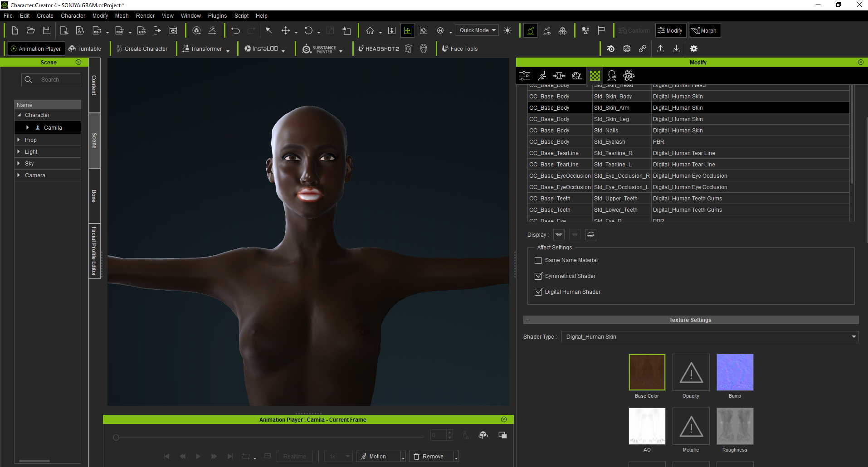The image size is (868, 467).
Task: Open Blender pipeline icon in toolbar
Action: click(611, 49)
